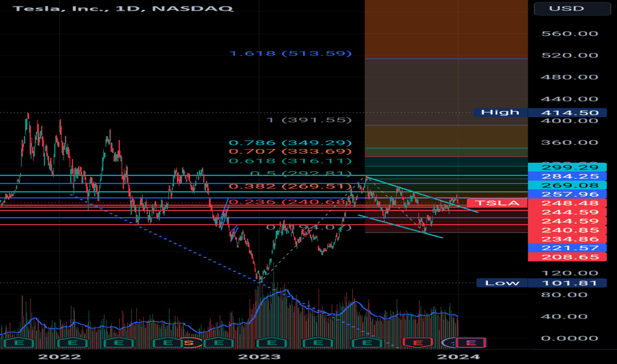Click the 520.00 price axis value
The width and height of the screenshot is (617, 364).
point(570,55)
